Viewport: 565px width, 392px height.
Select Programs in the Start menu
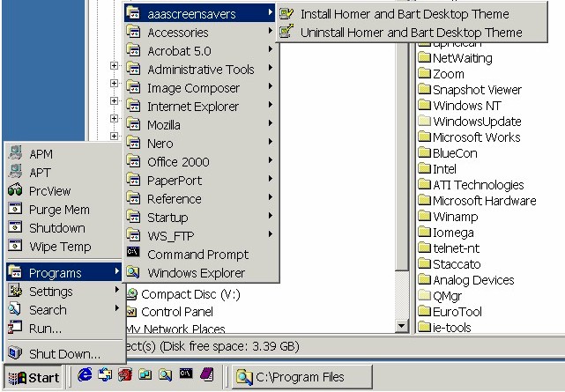pos(63,273)
